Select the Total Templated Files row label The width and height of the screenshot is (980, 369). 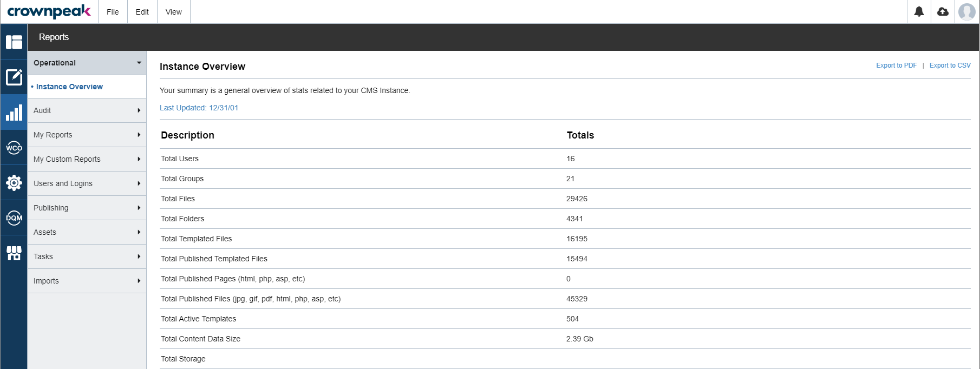click(x=196, y=239)
